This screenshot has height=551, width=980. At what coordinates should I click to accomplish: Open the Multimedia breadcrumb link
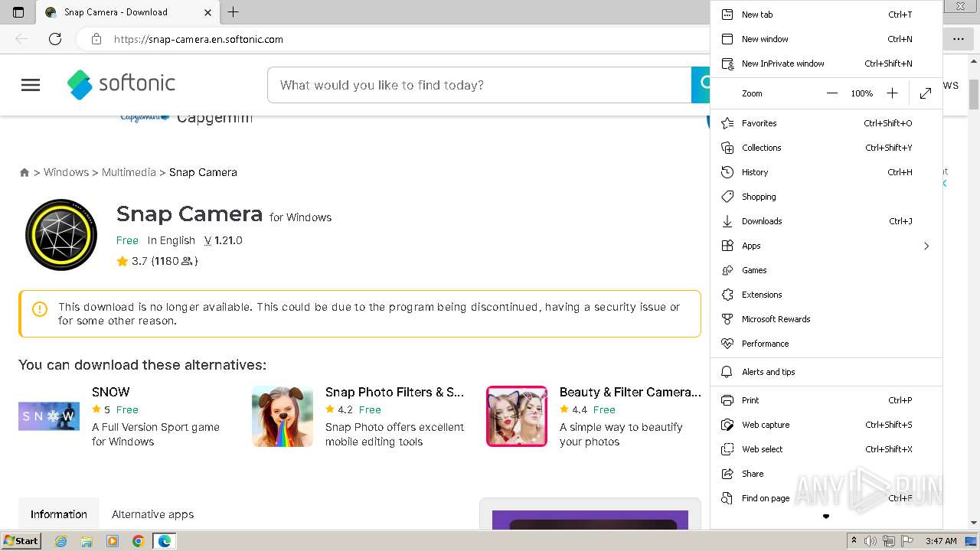[129, 172]
